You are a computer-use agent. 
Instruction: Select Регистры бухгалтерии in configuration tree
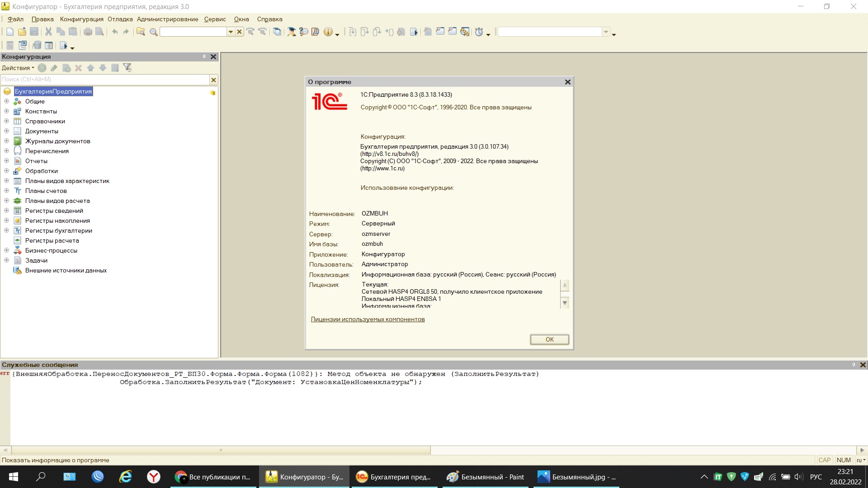click(59, 230)
